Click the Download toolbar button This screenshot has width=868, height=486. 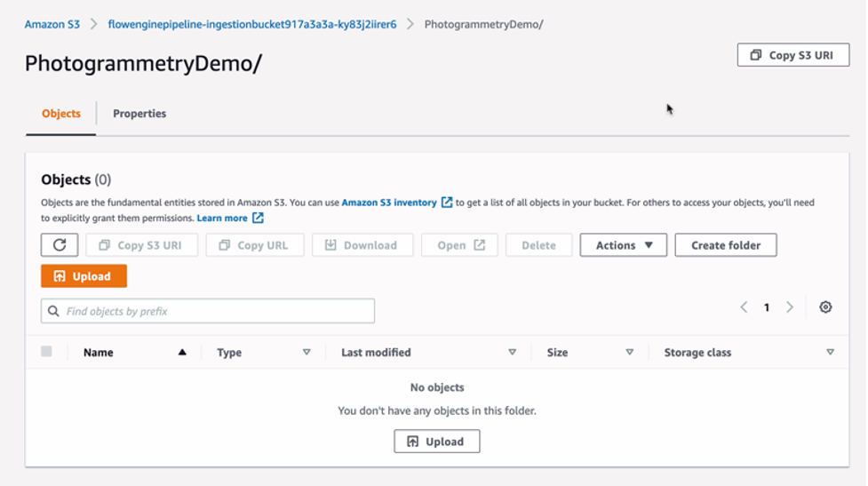click(x=362, y=245)
